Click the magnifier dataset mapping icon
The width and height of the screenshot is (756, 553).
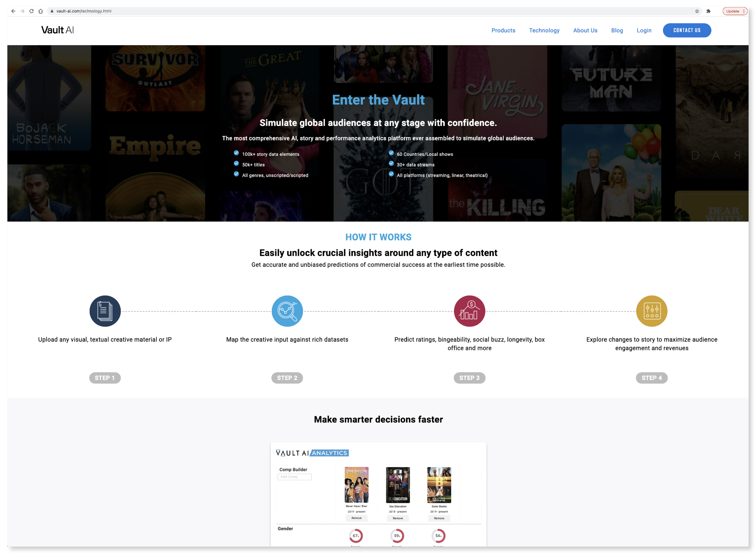pyautogui.click(x=287, y=311)
